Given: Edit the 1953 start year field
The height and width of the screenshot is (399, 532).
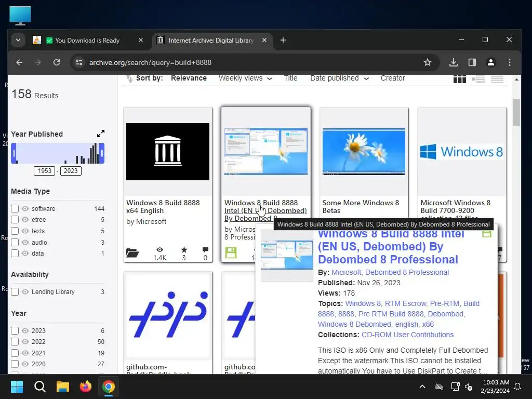Looking at the screenshot, I should (x=45, y=171).
